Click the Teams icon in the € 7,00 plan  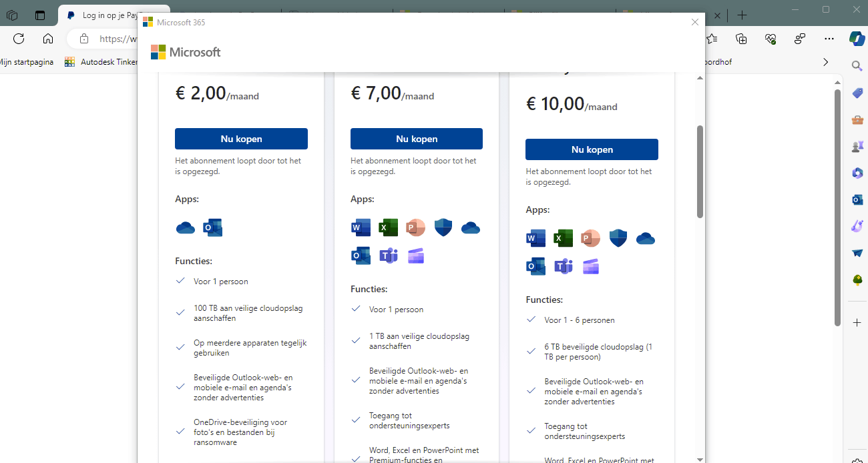click(x=388, y=256)
